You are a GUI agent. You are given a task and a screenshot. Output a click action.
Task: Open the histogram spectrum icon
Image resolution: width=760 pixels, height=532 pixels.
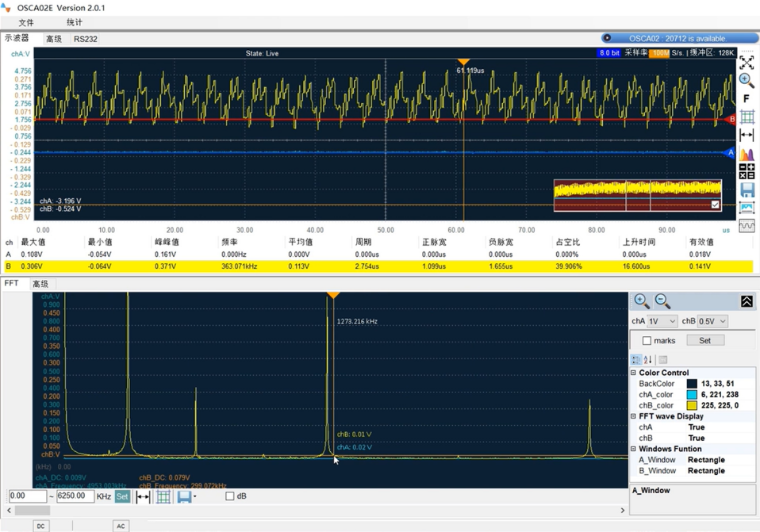pos(747,154)
